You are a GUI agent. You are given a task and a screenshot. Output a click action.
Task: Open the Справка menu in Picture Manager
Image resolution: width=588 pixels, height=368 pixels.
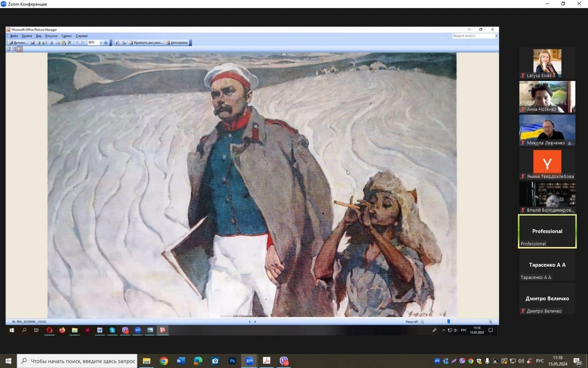(81, 36)
